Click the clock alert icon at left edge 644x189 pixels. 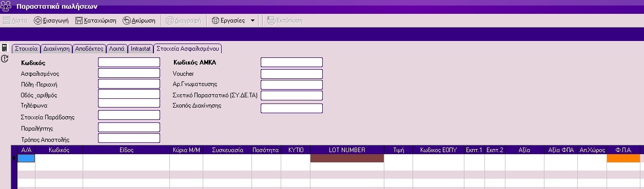click(x=5, y=59)
